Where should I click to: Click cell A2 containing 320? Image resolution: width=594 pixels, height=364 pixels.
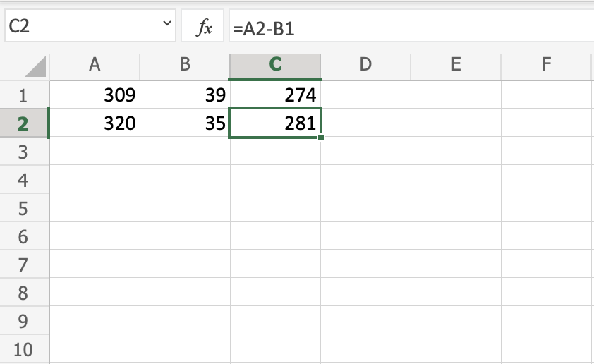click(x=95, y=123)
